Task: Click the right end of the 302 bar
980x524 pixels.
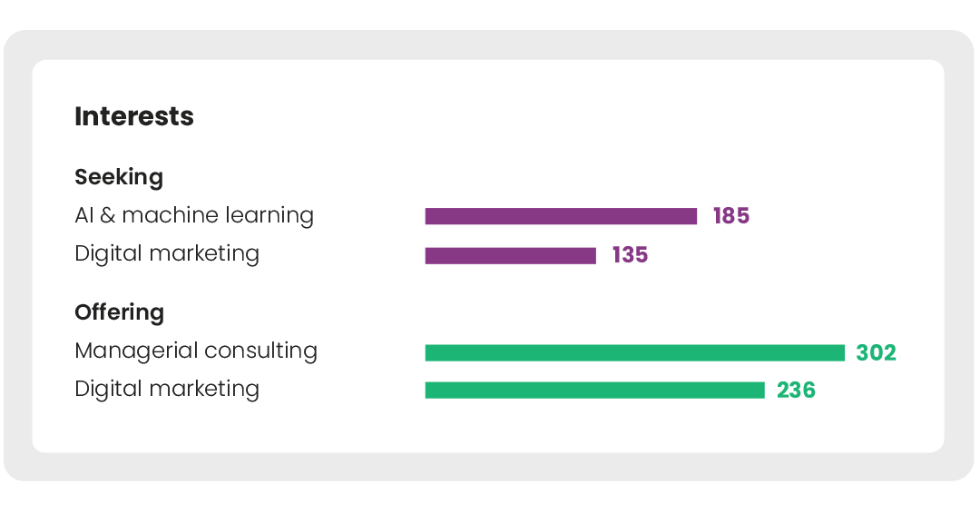Action: [x=841, y=352]
